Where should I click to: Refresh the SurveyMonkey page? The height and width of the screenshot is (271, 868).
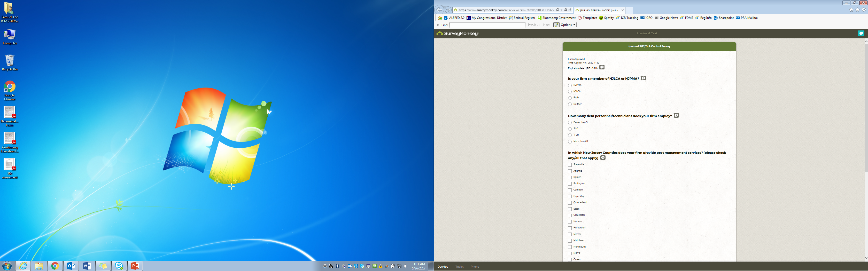coord(570,10)
